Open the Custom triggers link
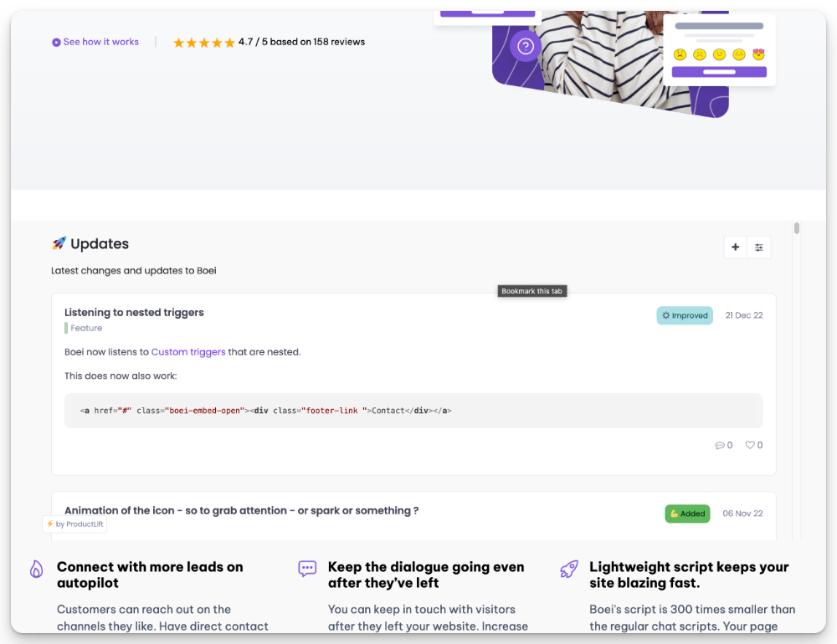 coord(188,352)
